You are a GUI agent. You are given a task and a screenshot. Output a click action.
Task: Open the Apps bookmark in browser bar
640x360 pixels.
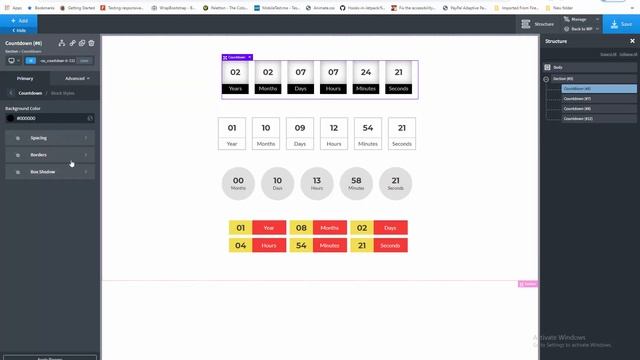(x=13, y=8)
